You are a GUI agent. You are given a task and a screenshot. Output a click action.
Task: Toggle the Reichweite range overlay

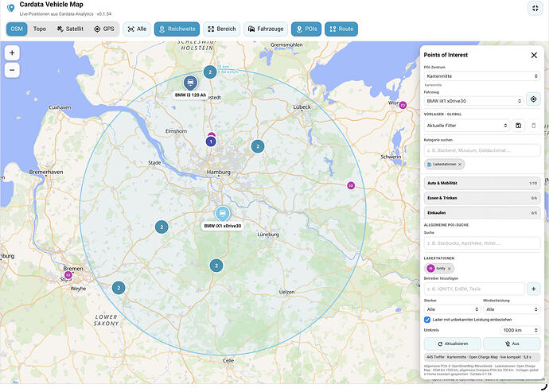(177, 29)
